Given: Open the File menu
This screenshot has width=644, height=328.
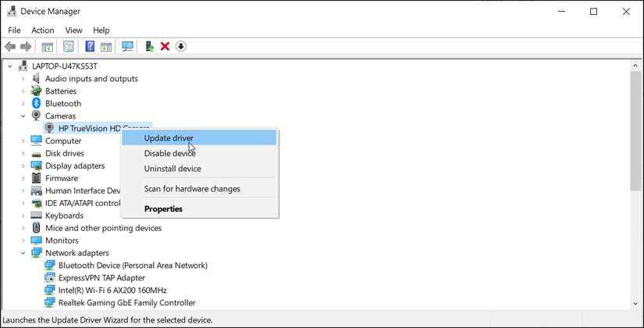Looking at the screenshot, I should pyautogui.click(x=14, y=30).
